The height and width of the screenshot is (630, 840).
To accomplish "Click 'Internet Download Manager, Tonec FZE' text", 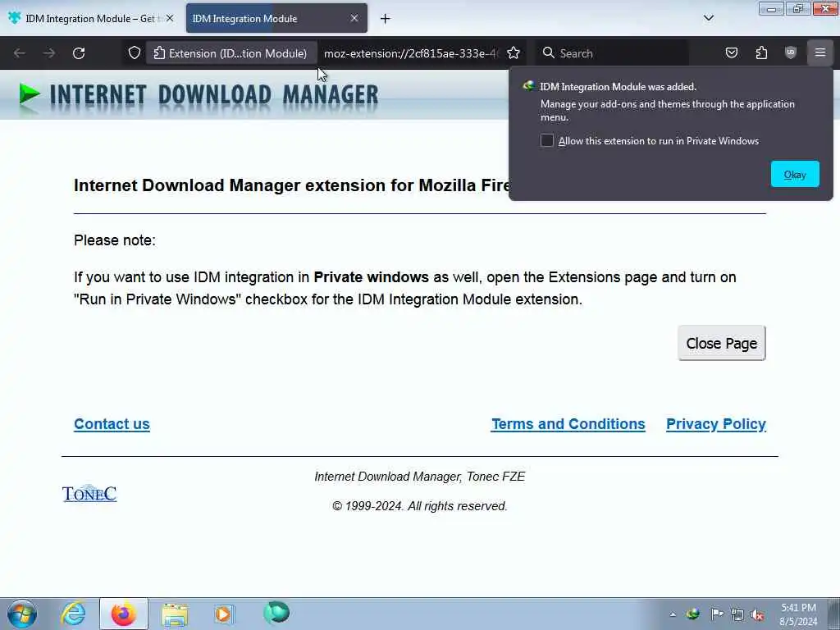I will (x=419, y=477).
